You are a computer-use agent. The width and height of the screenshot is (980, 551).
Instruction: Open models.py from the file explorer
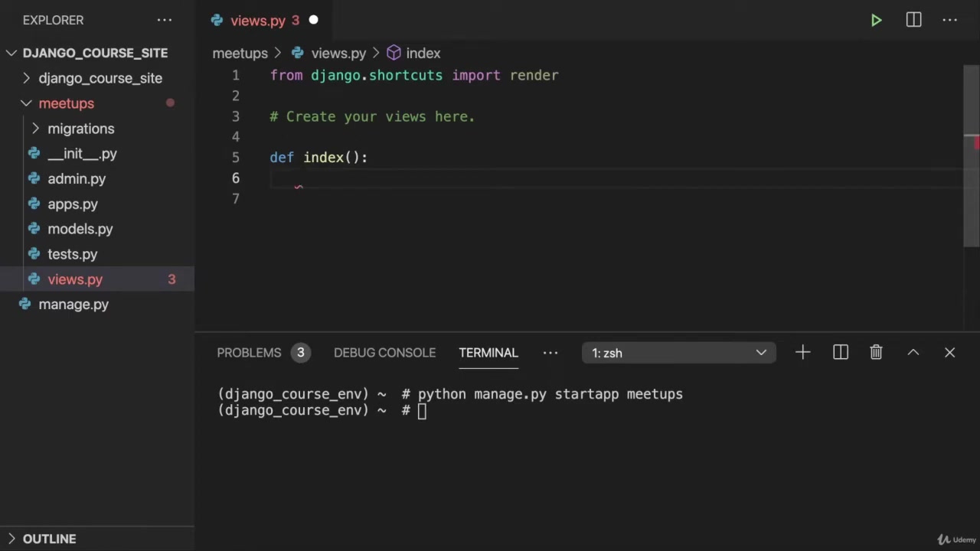click(80, 229)
